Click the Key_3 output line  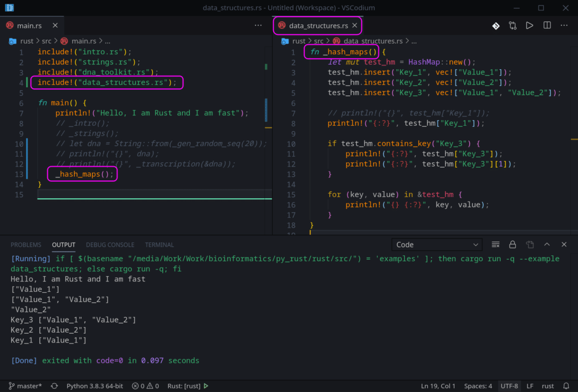click(x=73, y=320)
